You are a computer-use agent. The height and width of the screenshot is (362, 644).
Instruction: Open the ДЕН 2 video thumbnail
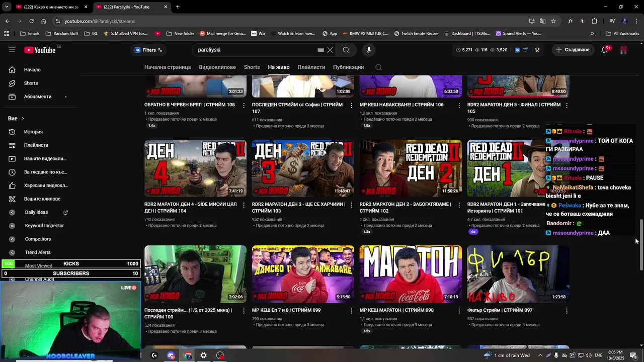pyautogui.click(x=411, y=168)
